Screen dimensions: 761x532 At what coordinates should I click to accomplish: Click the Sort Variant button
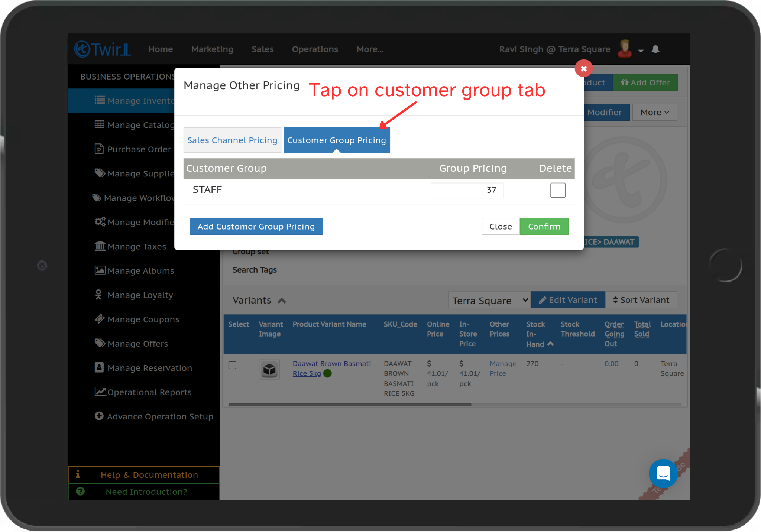point(641,300)
